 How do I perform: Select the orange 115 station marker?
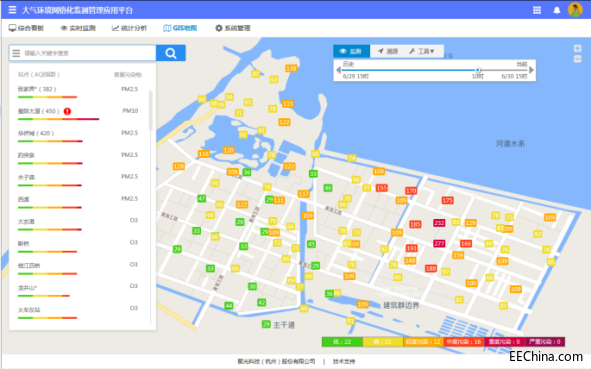(288, 104)
